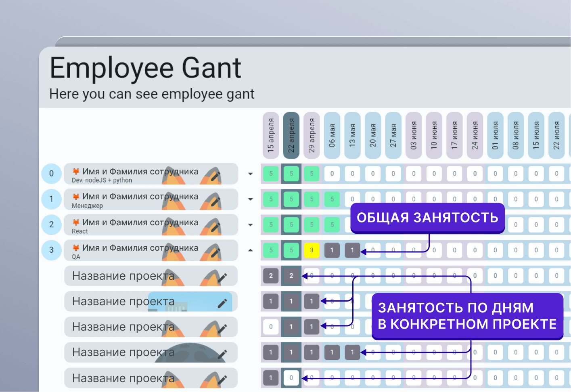Click the last project's 0 cell under 22 апреля

pyautogui.click(x=291, y=378)
